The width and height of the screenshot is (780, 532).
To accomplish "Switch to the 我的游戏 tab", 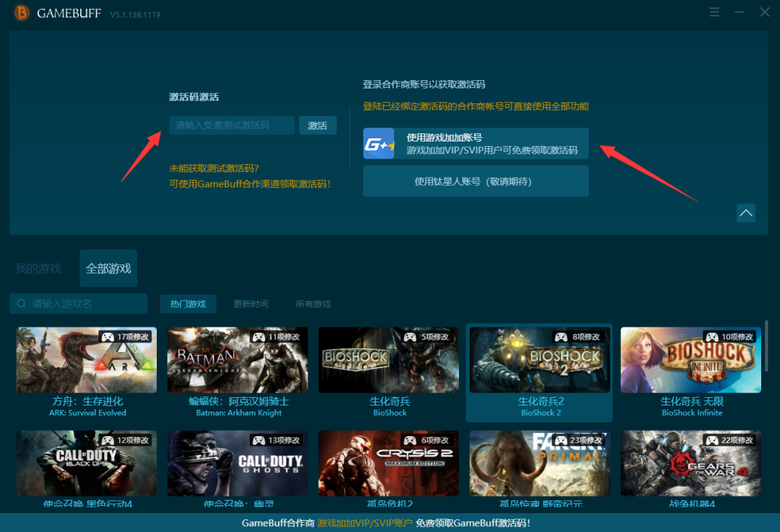I will 37,268.
